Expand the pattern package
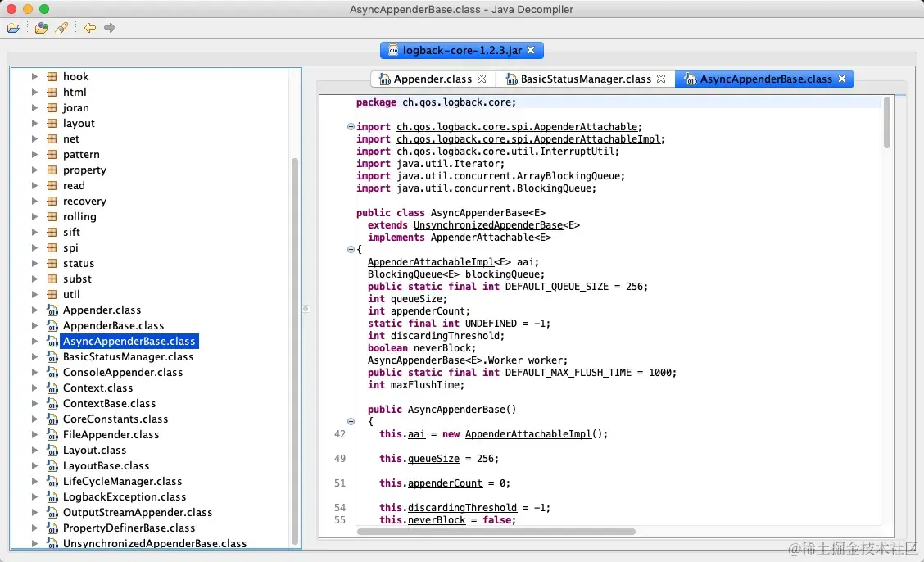Viewport: 924px width, 562px height. pos(34,154)
